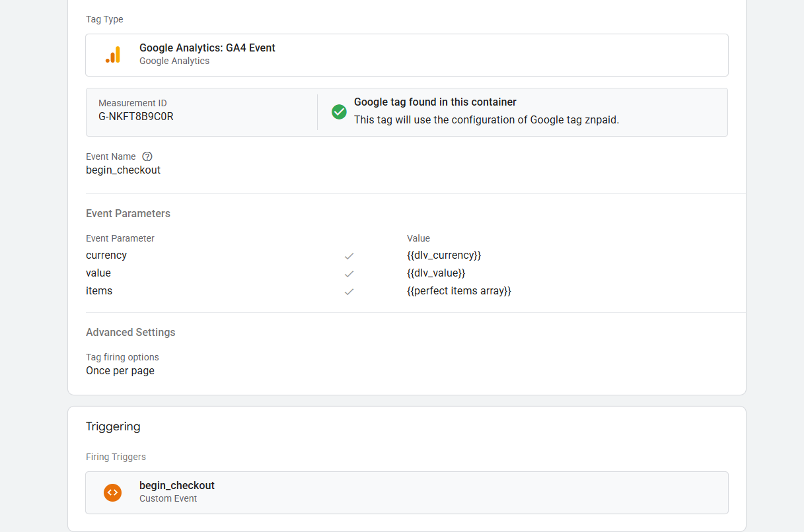The width and height of the screenshot is (804, 532).
Task: Click the {{dlv_currency}} variable value
Action: point(444,255)
